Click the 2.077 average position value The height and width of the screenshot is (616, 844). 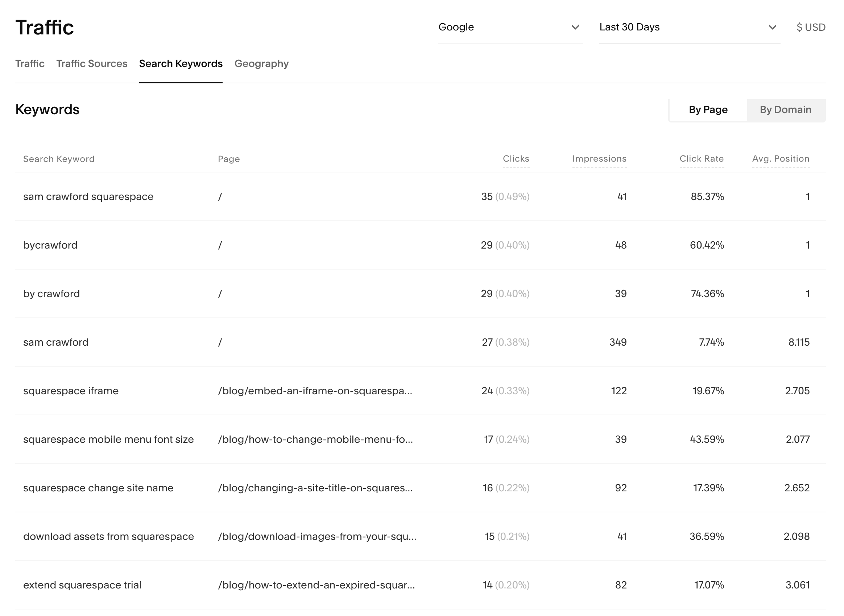pos(798,439)
